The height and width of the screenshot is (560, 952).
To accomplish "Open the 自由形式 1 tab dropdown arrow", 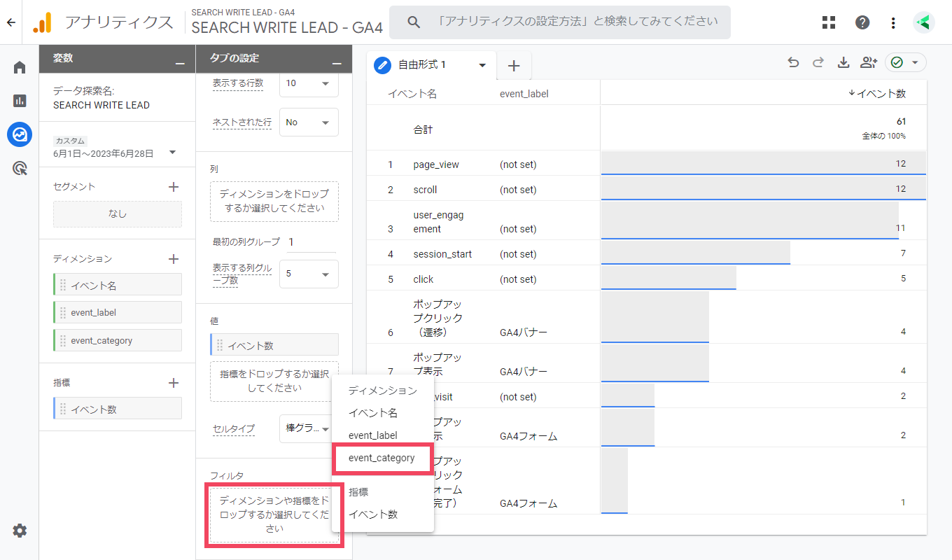I will [482, 65].
